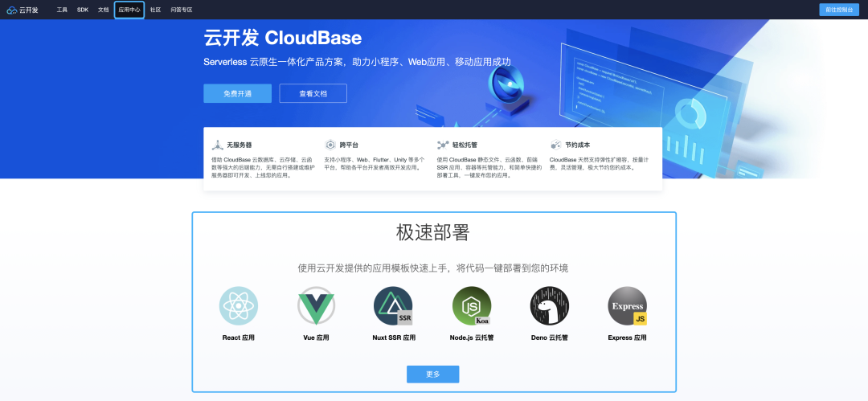Choose the Express 应用 JS icon
Screen dimensions: 868x401
tap(627, 305)
